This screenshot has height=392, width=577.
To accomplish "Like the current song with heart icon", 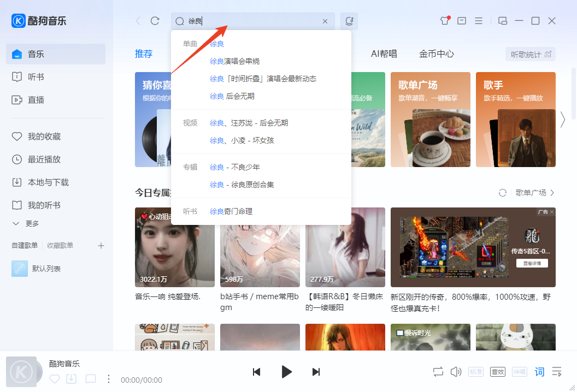I will [55, 379].
